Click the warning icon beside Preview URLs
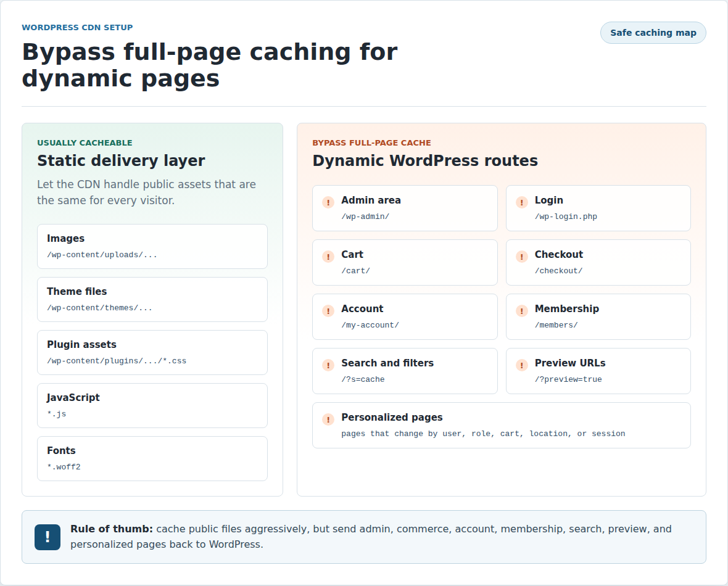 (x=521, y=365)
